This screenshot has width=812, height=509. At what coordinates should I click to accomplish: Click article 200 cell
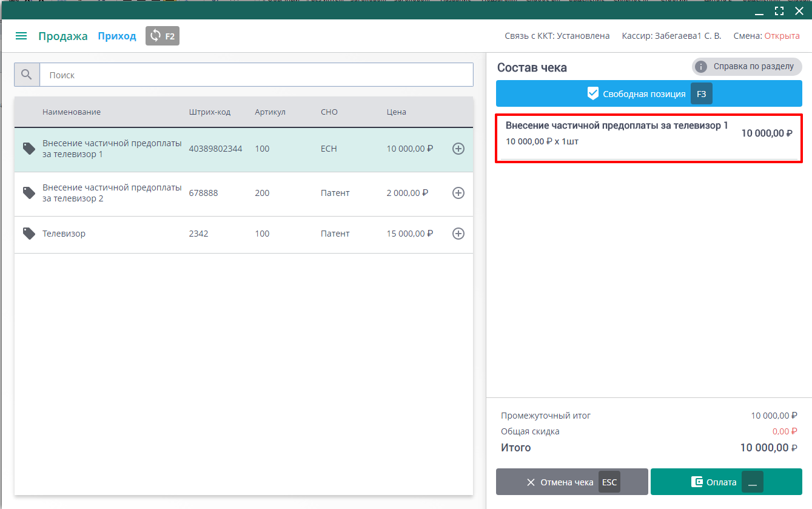tap(262, 193)
